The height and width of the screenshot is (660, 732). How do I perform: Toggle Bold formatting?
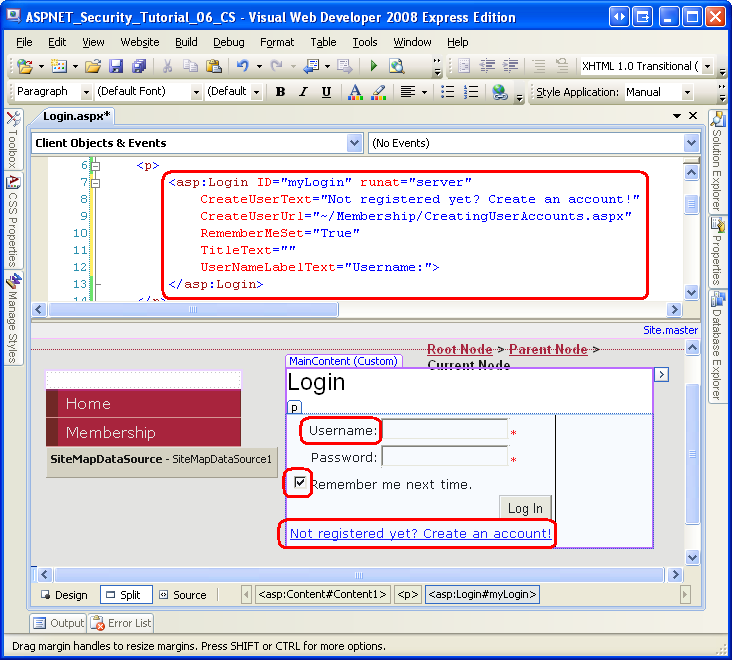click(x=280, y=92)
